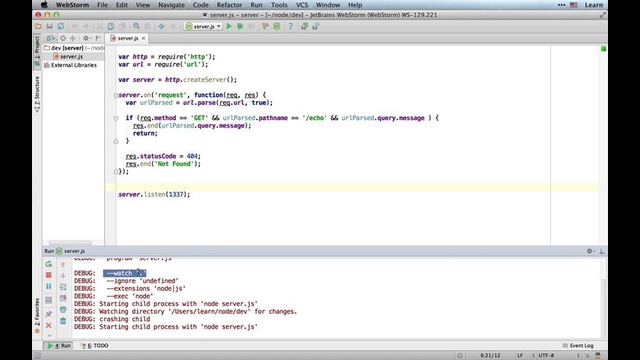Click the fold end marker at closing brace
Viewport: 640px width, 360px height.
coord(116,141)
